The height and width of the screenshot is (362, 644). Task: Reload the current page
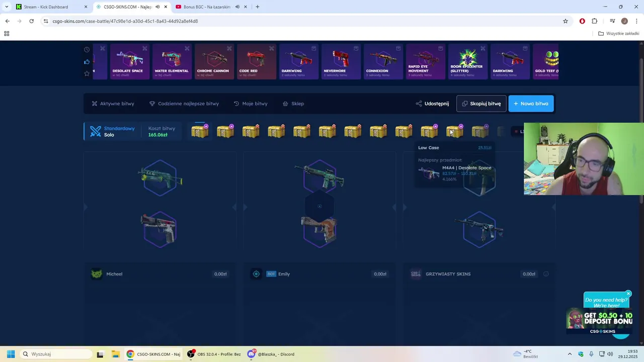[31, 21]
